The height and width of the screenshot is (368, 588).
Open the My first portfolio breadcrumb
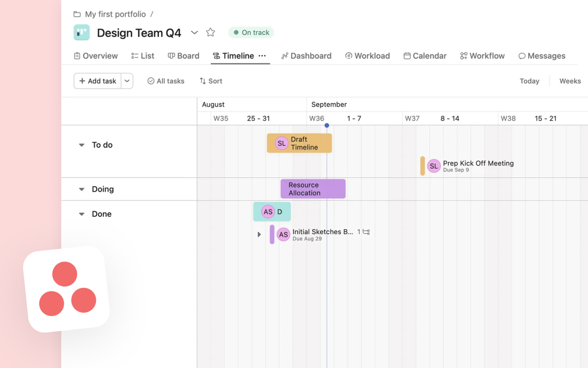[x=115, y=14]
